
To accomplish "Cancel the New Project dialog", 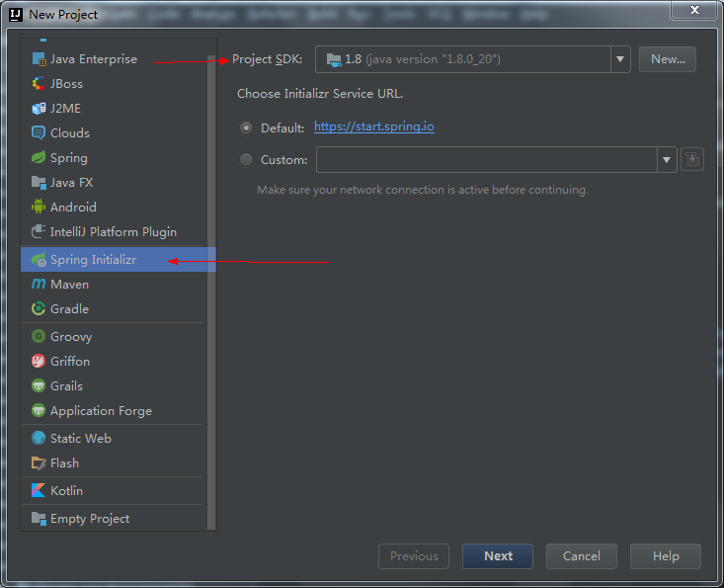I will tap(581, 556).
